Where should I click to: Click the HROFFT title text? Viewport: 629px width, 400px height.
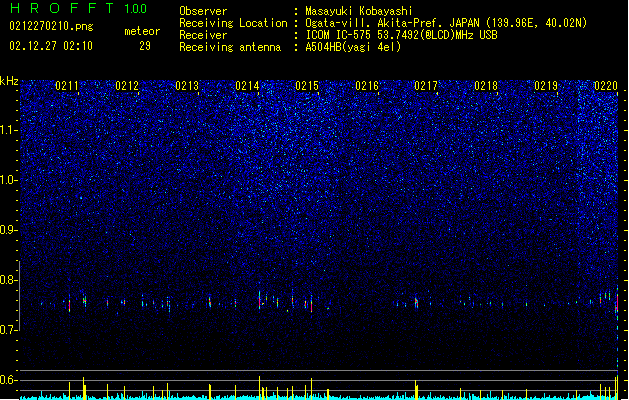point(61,8)
